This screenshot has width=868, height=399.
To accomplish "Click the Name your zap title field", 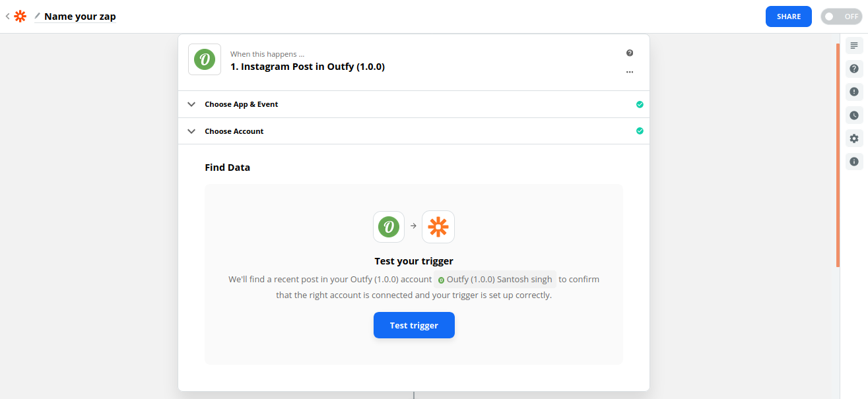I will [80, 16].
